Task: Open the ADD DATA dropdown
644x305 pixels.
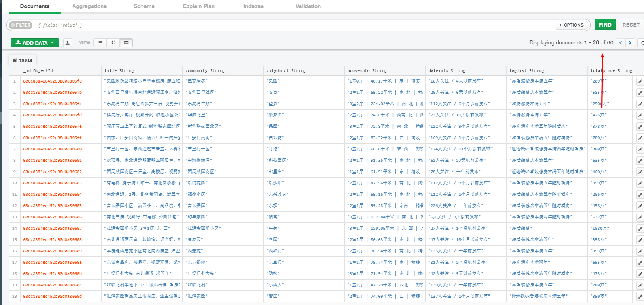Action: 35,43
